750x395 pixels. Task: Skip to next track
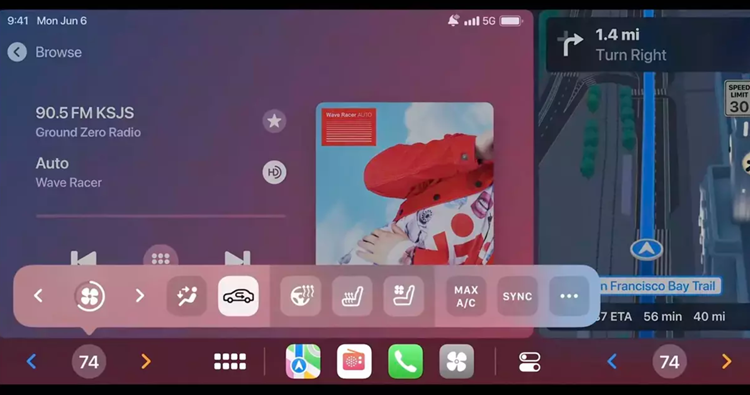pyautogui.click(x=237, y=257)
